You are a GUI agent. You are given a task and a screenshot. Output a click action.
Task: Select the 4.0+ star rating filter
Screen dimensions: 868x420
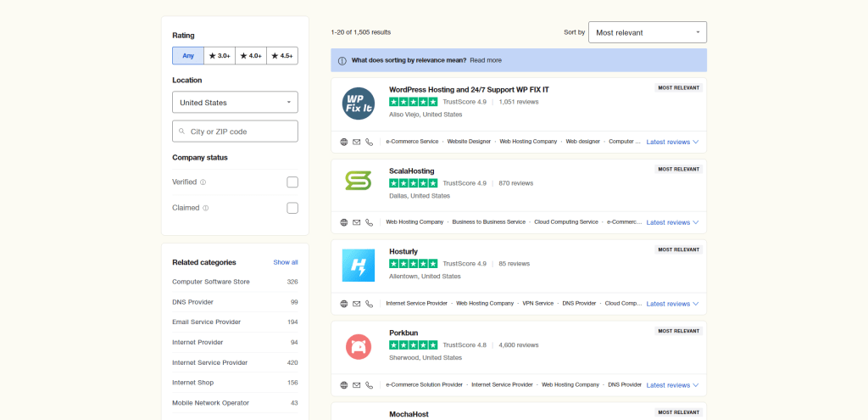tap(251, 56)
